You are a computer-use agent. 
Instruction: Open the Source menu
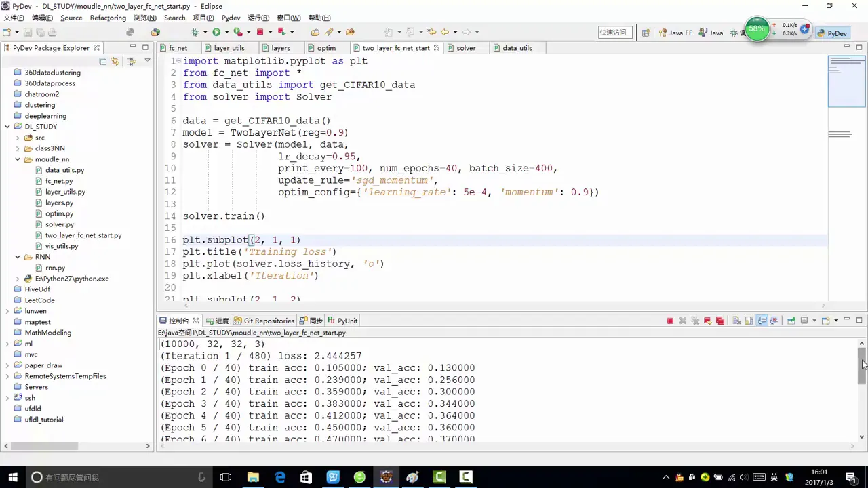(71, 18)
